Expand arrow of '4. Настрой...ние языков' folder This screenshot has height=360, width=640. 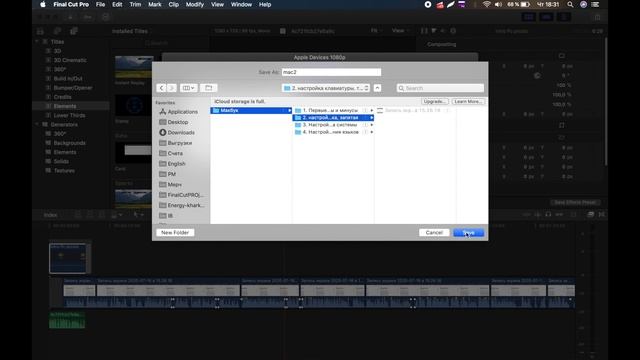371,132
